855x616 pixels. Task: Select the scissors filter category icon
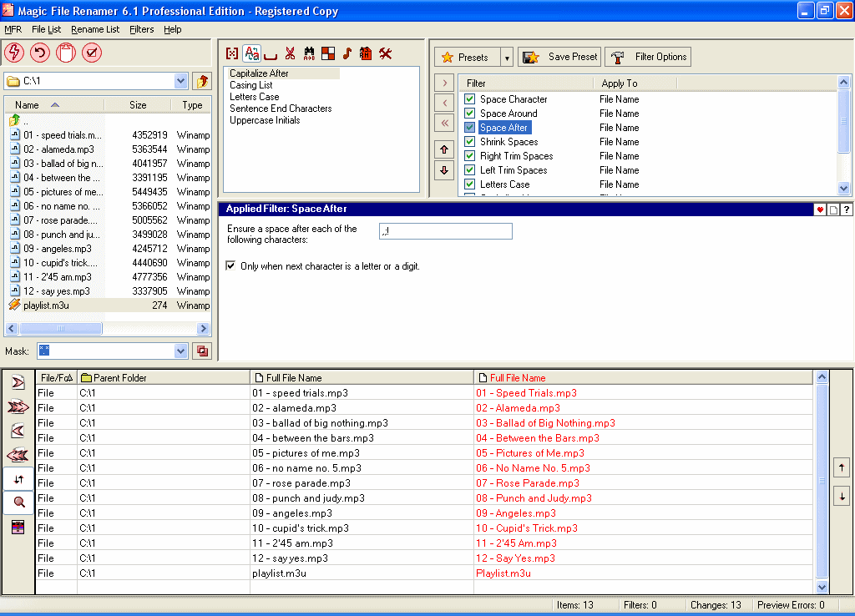point(290,54)
